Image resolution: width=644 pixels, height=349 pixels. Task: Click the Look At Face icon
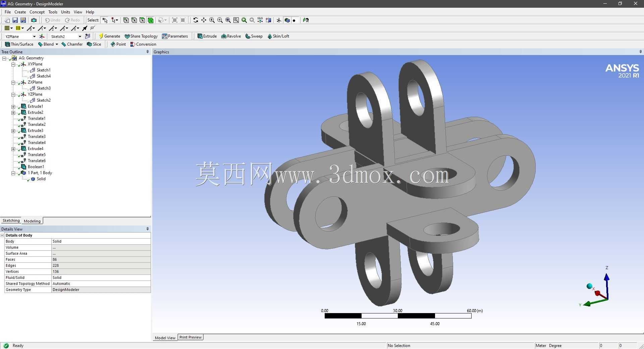(x=306, y=20)
